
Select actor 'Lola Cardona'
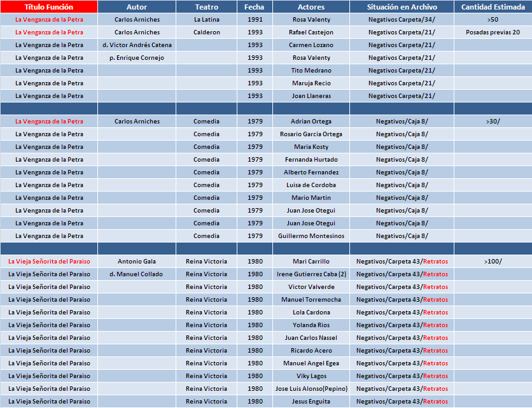coord(311,313)
